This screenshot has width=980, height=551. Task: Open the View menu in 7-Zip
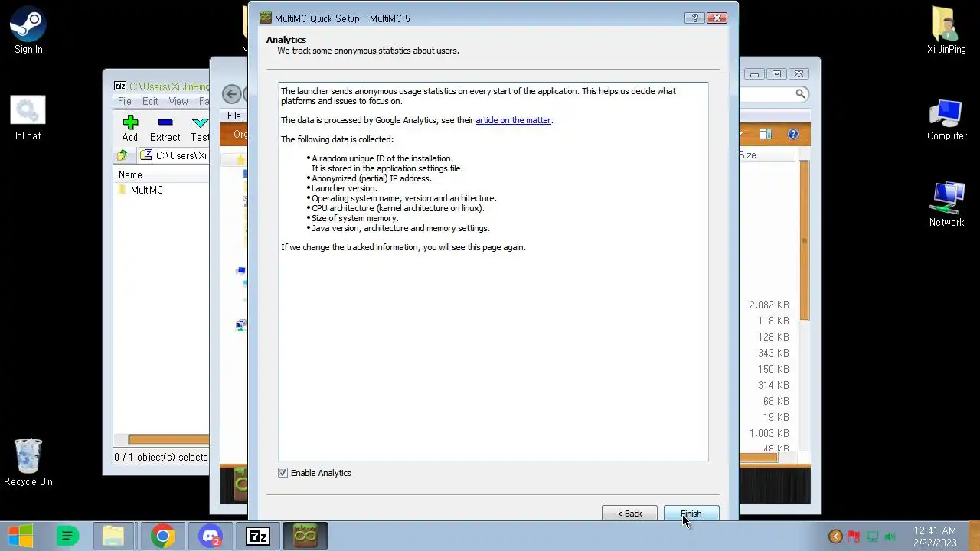point(178,101)
